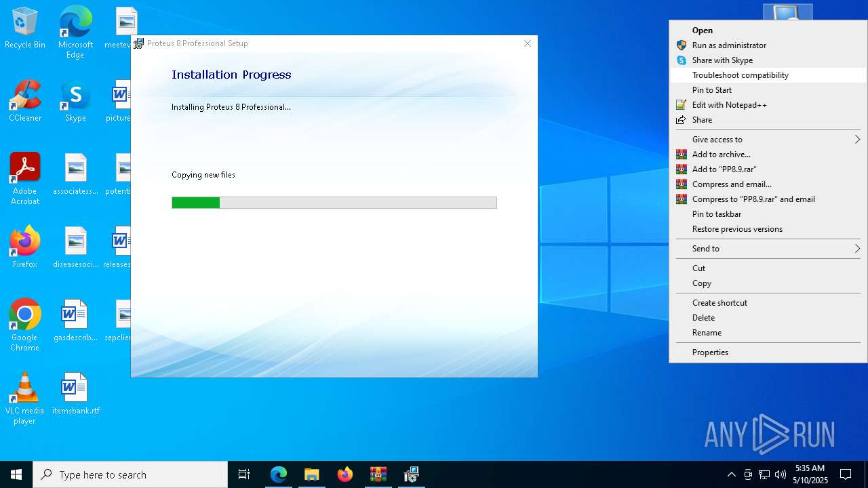Click the taskbar search box
Viewport: 868px width, 488px height.
pos(130,474)
